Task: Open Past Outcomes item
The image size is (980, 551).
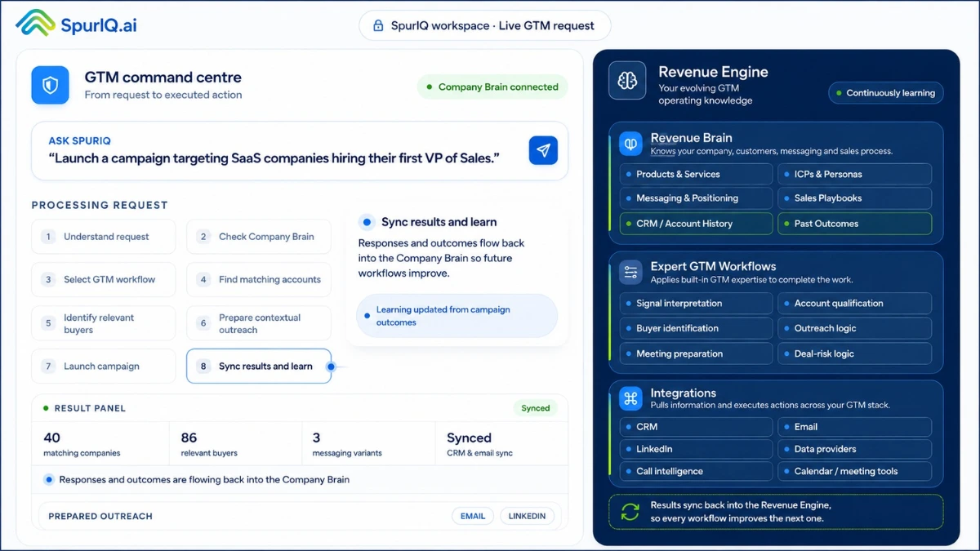Action: click(x=854, y=224)
